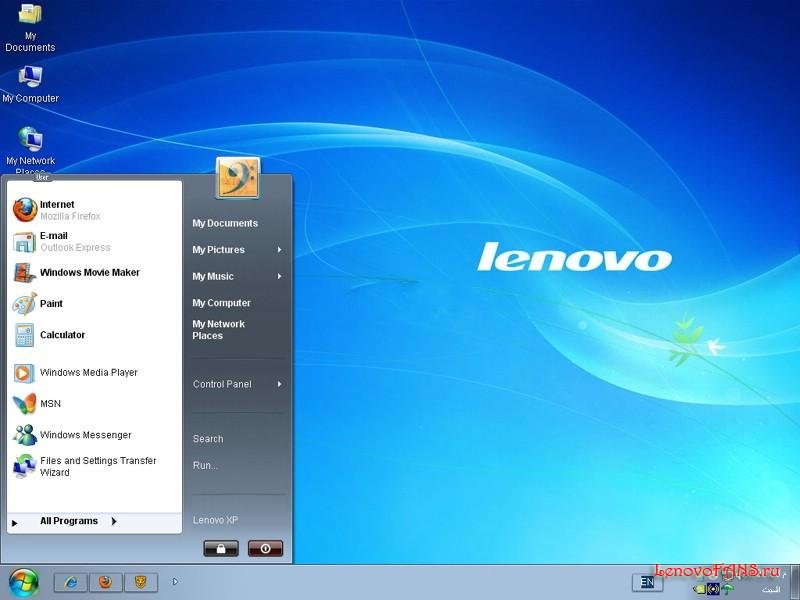Open Windows Movie Maker from Start menu

[89, 273]
